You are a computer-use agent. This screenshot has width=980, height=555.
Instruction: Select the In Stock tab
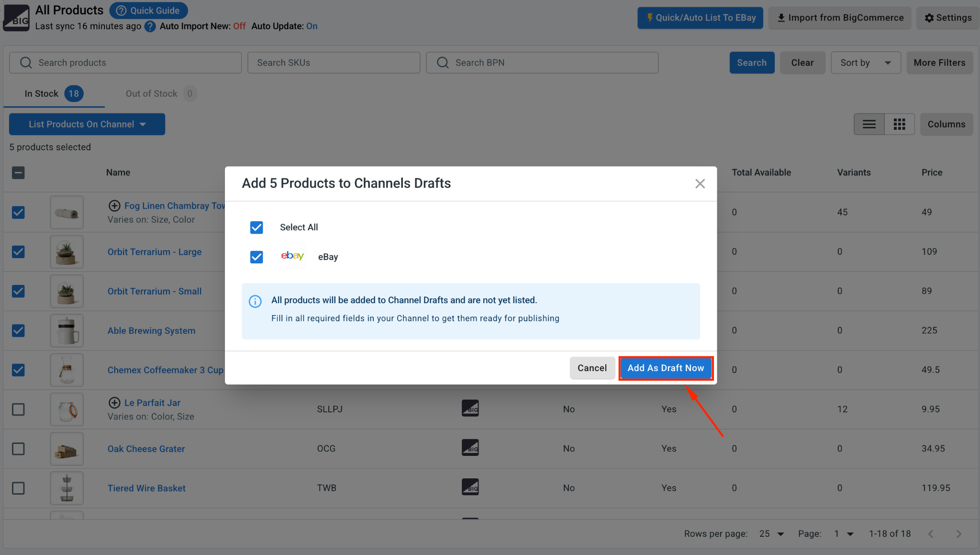[x=54, y=94]
